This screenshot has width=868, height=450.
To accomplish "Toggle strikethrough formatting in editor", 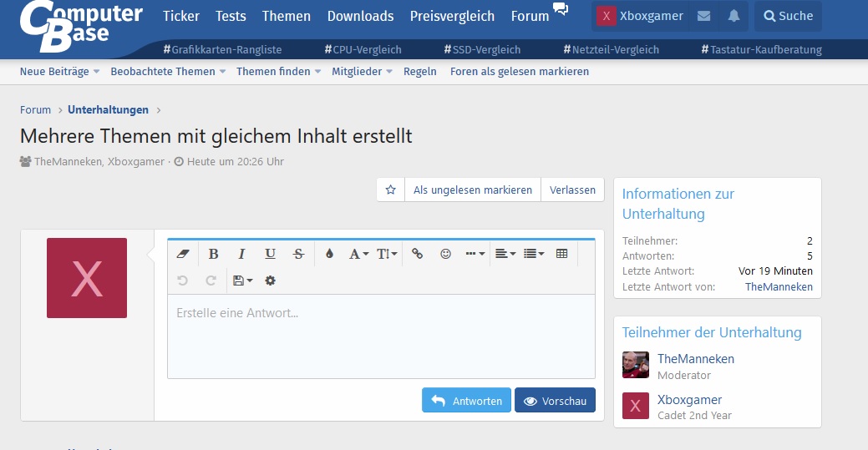I will click(x=298, y=254).
